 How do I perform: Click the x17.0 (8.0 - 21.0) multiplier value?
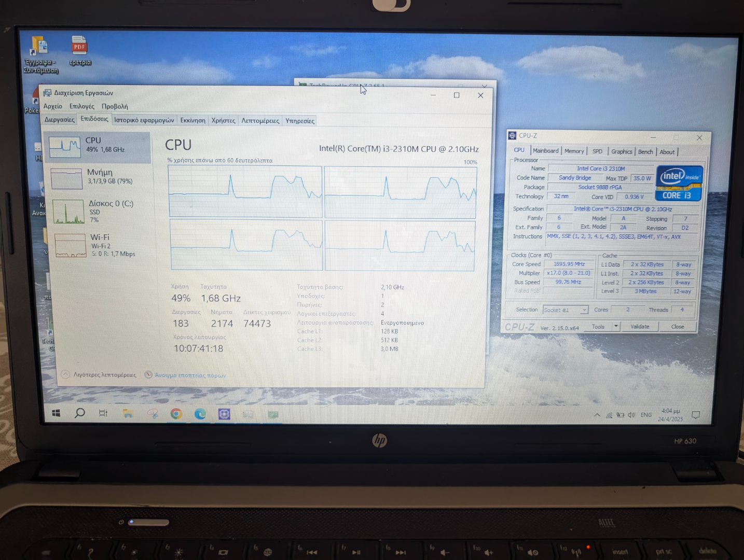pyautogui.click(x=569, y=273)
